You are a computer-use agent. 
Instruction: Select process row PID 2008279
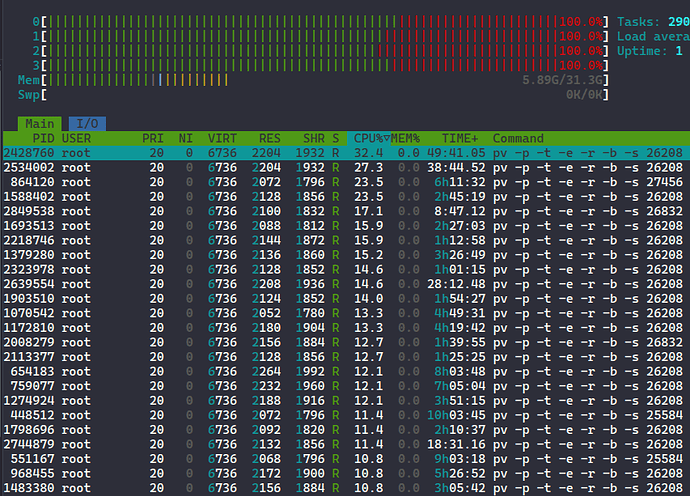click(x=346, y=342)
